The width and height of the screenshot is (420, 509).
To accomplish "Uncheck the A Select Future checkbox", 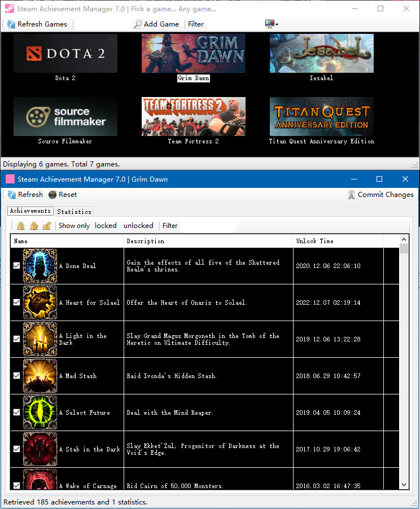I will click(x=16, y=413).
